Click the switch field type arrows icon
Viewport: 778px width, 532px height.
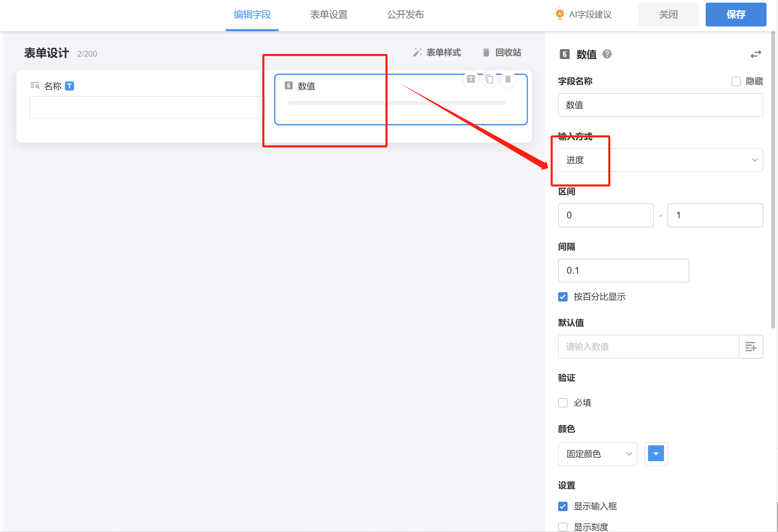756,54
